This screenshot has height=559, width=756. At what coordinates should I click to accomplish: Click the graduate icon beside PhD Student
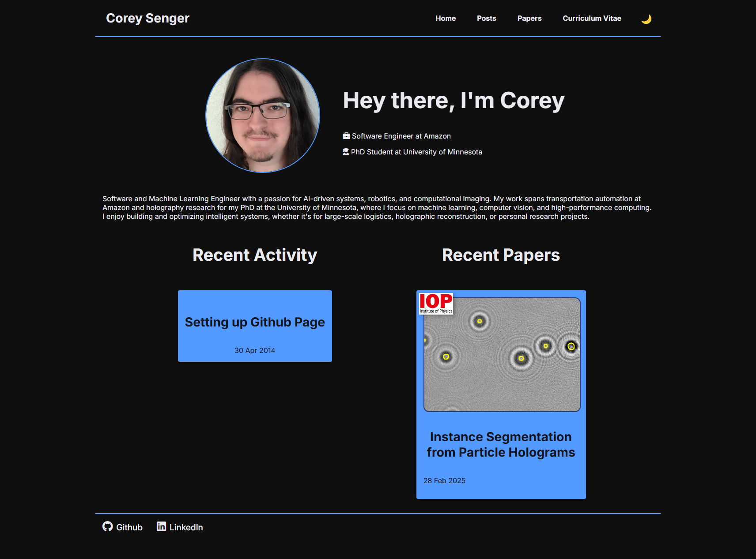pos(346,152)
